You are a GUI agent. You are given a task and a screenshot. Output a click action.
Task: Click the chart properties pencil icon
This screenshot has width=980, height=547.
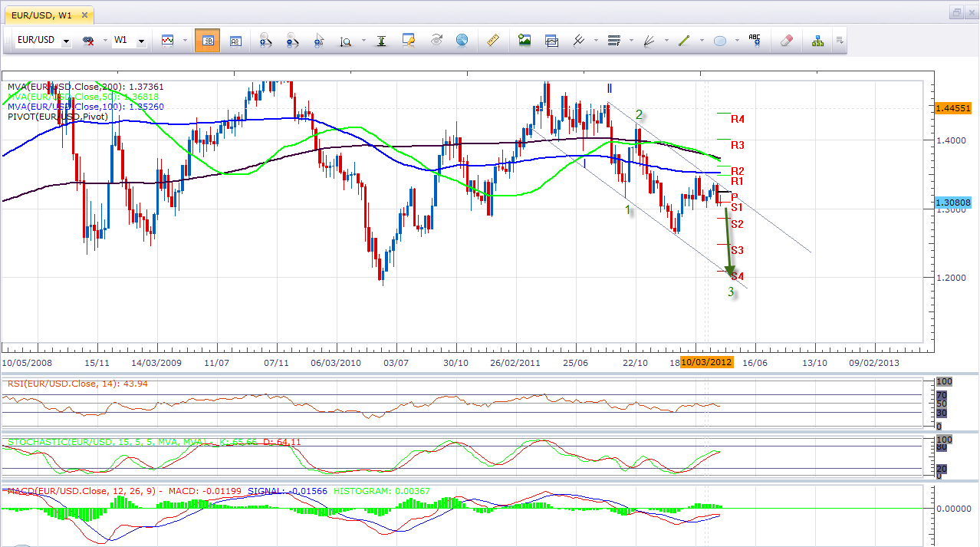[x=408, y=41]
